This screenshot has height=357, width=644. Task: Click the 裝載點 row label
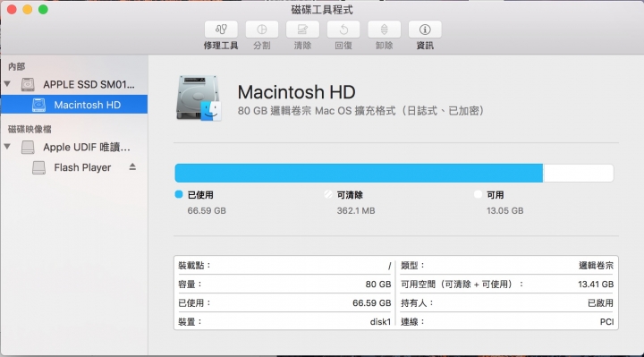coord(194,266)
